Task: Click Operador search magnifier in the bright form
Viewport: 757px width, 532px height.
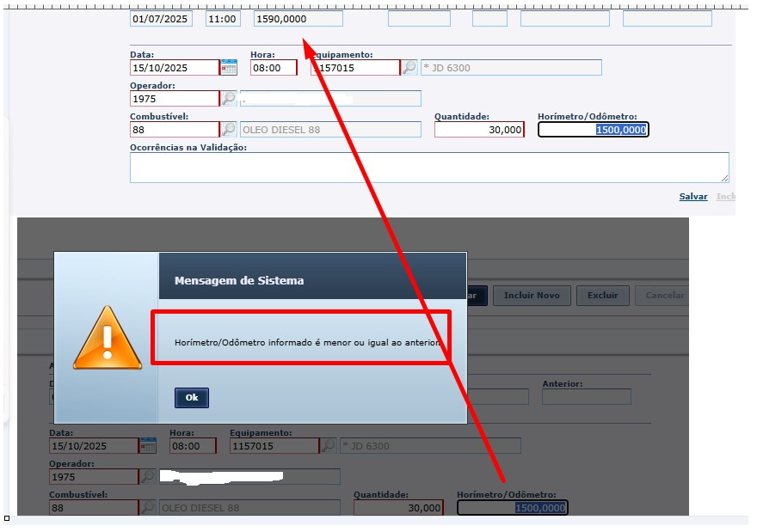Action: (x=229, y=98)
